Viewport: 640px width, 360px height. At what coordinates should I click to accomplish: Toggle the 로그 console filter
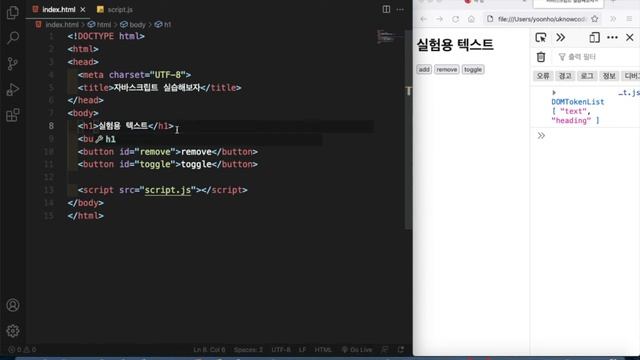[x=587, y=76]
